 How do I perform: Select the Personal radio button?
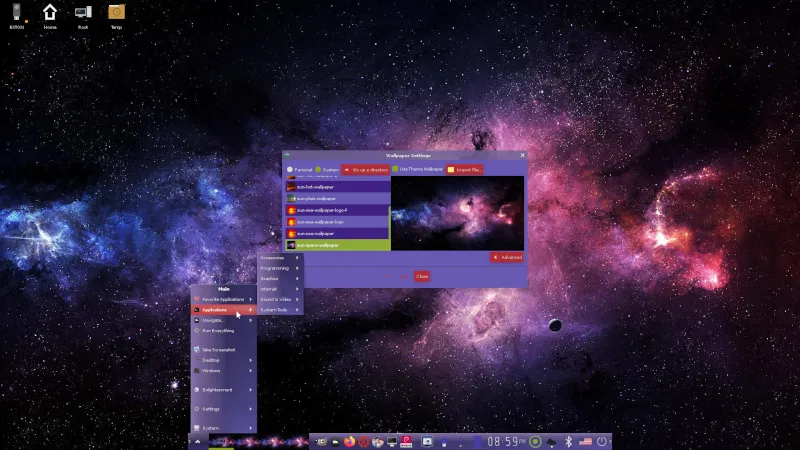(291, 170)
